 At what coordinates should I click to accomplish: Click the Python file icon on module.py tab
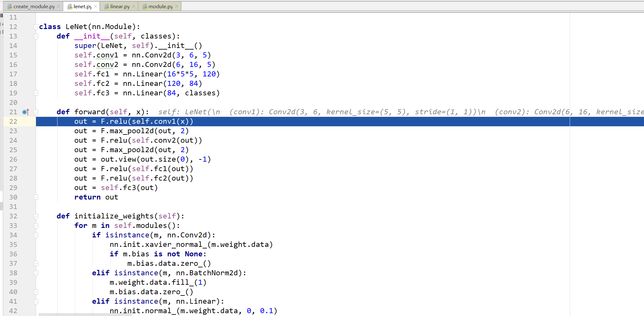[x=145, y=7]
